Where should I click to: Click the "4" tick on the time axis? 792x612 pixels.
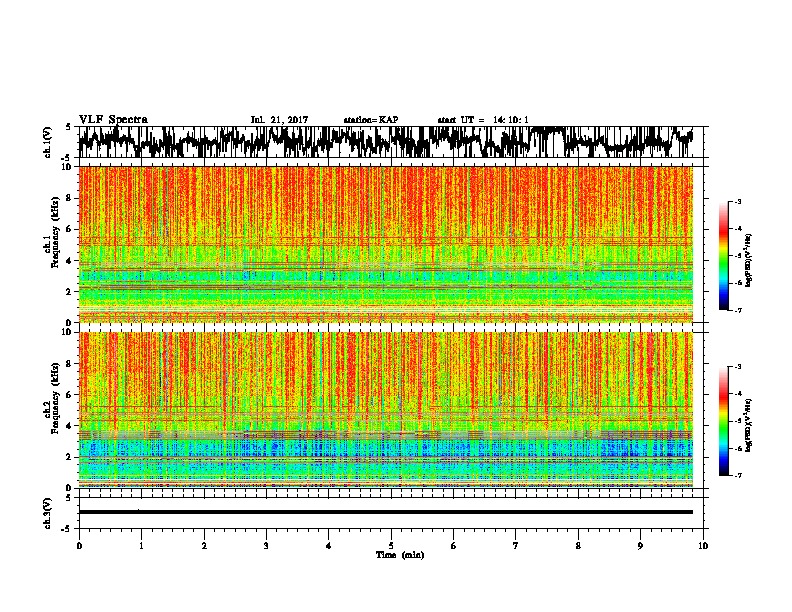pos(329,546)
